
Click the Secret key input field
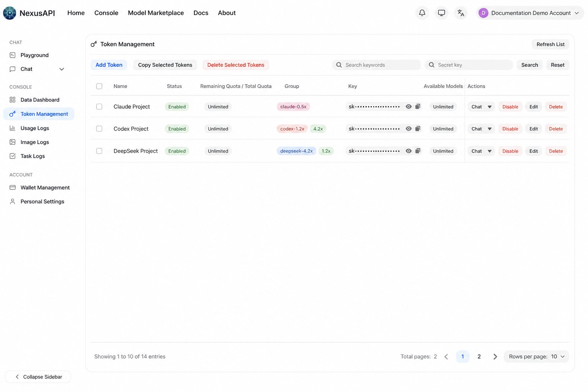point(469,65)
